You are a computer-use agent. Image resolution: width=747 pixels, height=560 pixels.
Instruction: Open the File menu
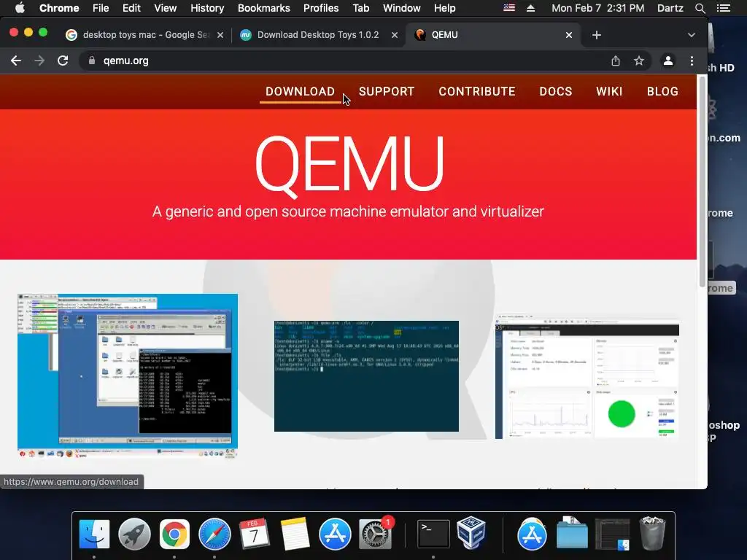coord(101,8)
